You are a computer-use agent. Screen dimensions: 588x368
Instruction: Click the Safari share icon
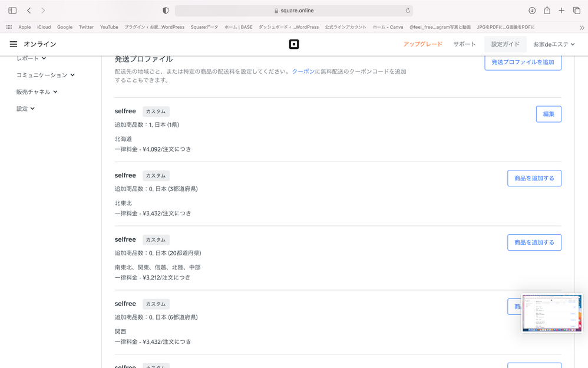point(547,11)
